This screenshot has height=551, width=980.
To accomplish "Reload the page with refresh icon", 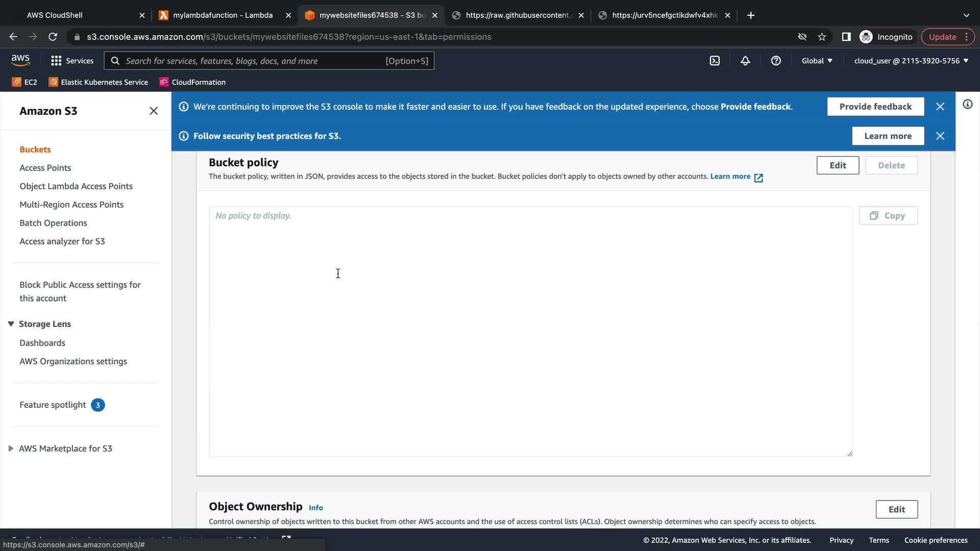I will pos(53,37).
